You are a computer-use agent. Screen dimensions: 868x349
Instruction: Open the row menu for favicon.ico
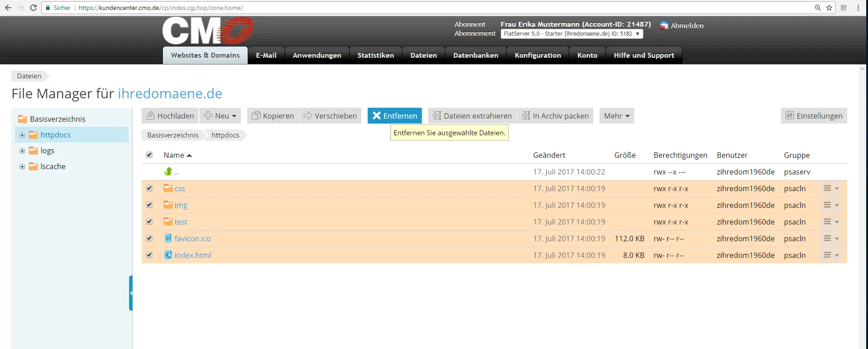point(831,238)
